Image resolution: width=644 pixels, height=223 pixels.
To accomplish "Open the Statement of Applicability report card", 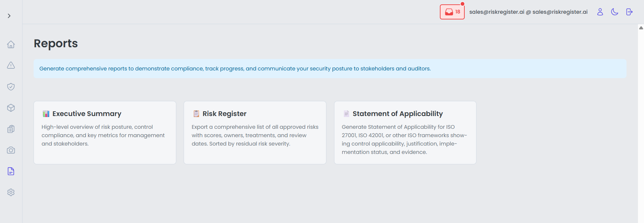I will (x=405, y=132).
